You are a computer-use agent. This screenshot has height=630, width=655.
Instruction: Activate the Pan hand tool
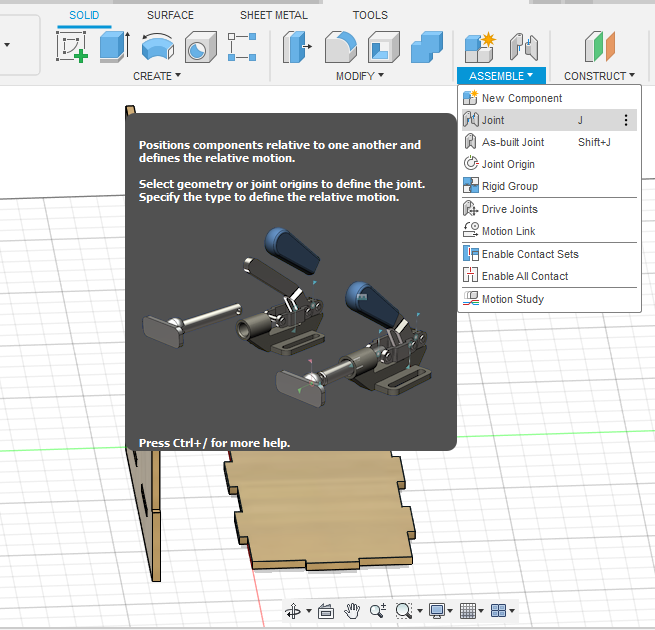coord(352,611)
